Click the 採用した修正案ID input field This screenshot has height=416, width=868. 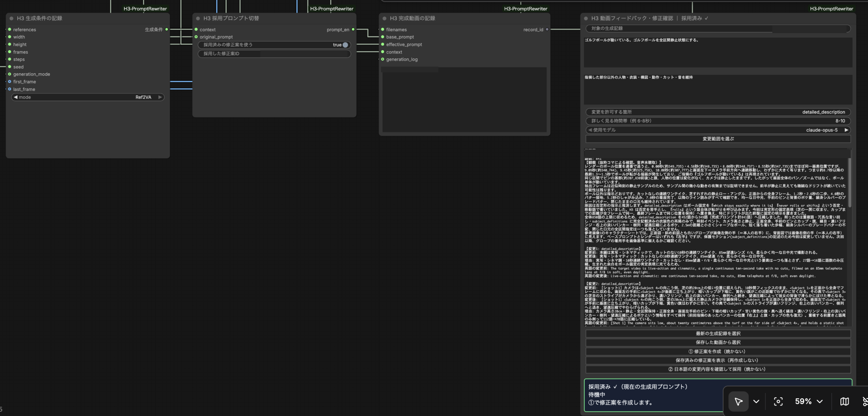pos(274,54)
